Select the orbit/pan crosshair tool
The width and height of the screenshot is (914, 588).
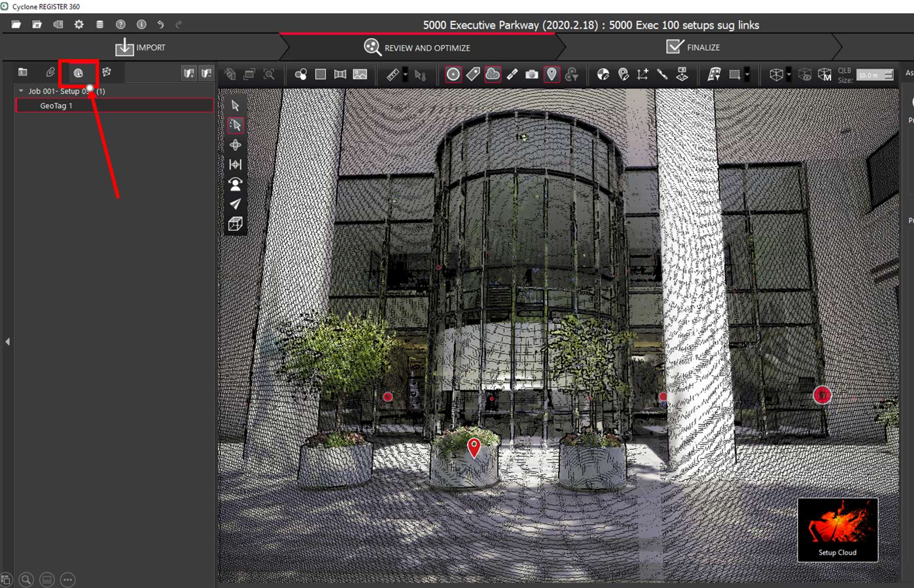[235, 145]
